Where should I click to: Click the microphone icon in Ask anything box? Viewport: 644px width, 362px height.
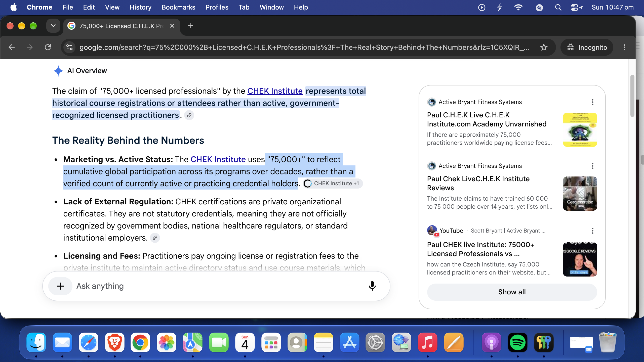point(372,286)
